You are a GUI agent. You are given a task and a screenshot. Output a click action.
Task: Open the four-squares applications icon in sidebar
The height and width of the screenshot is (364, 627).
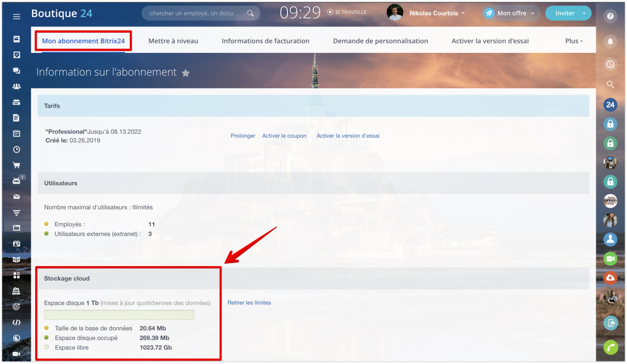(16, 275)
